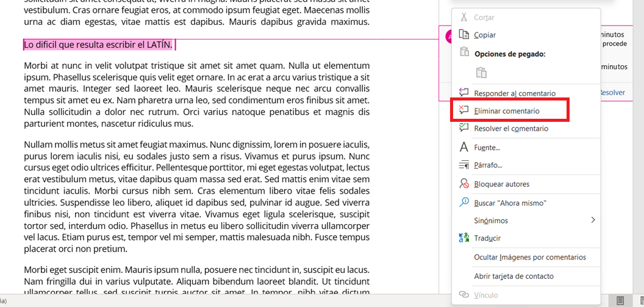644x307 pixels.
Task: Click the paste clipboard option icon
Action: point(481,72)
